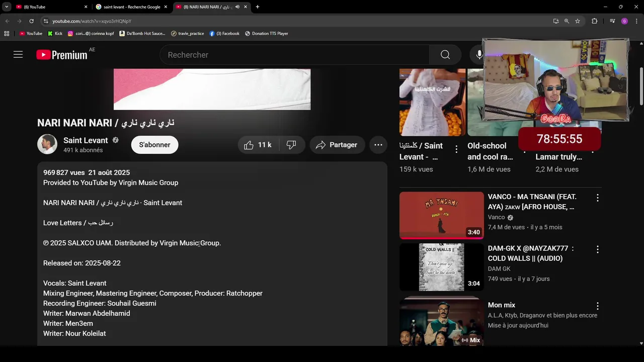Click the address bar URL
The width and height of the screenshot is (644, 362).
tap(92, 21)
